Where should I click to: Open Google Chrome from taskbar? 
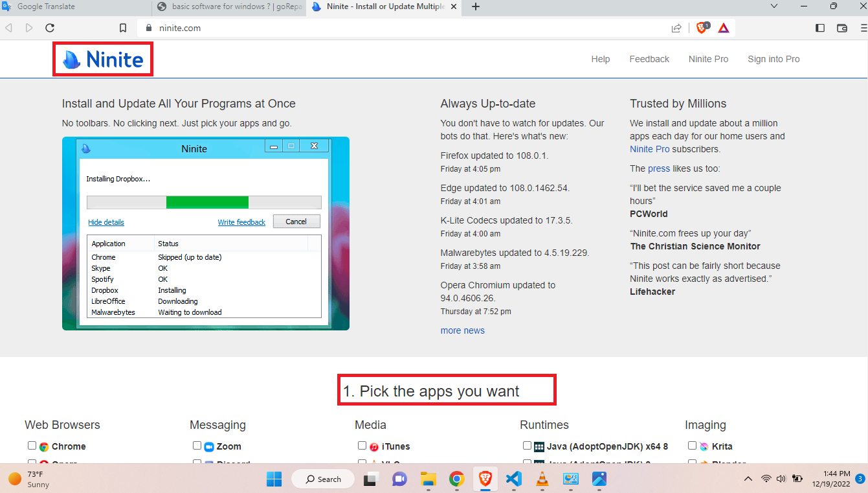tap(456, 479)
